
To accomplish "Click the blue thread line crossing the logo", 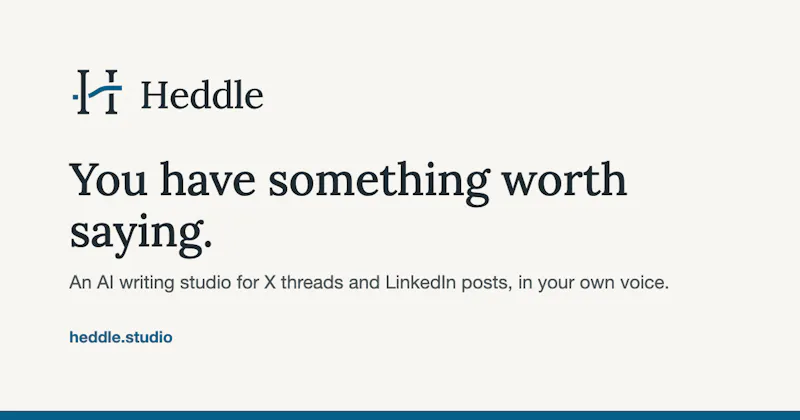I will (x=105, y=90).
